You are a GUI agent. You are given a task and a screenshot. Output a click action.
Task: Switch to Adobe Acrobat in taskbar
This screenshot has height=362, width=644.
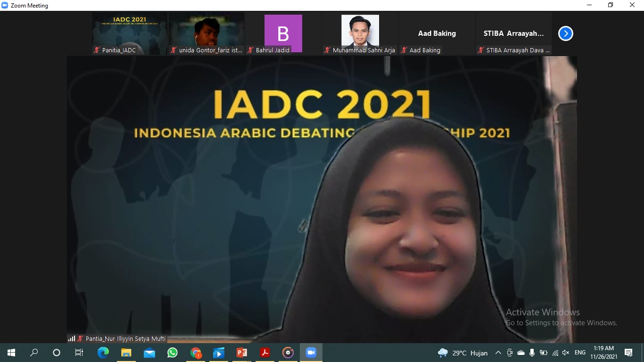point(265,353)
